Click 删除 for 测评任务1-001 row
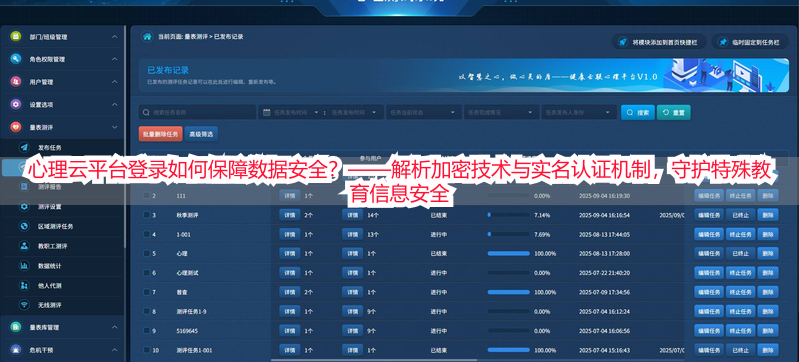 click(x=768, y=350)
